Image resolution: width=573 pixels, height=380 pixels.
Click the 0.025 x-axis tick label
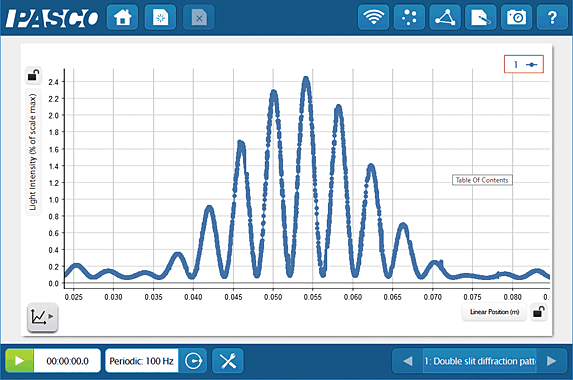coord(73,297)
